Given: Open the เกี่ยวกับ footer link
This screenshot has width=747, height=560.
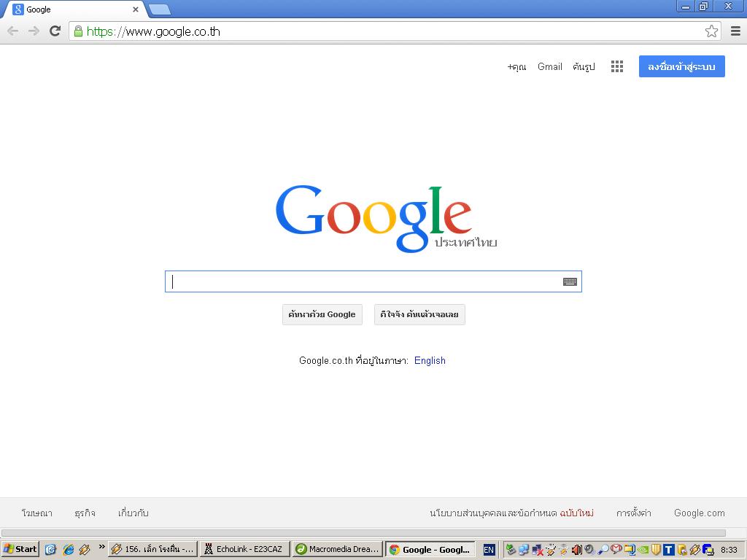Looking at the screenshot, I should 133,513.
